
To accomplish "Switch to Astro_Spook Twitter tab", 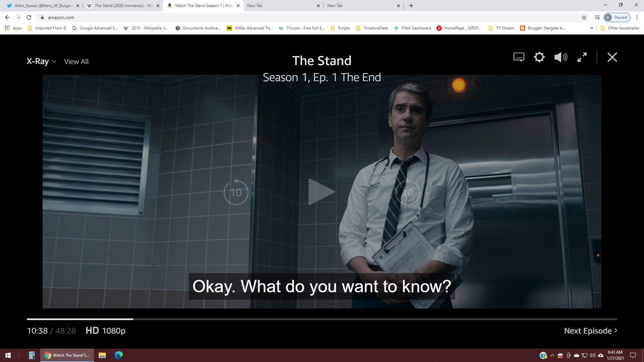I will tap(42, 6).
